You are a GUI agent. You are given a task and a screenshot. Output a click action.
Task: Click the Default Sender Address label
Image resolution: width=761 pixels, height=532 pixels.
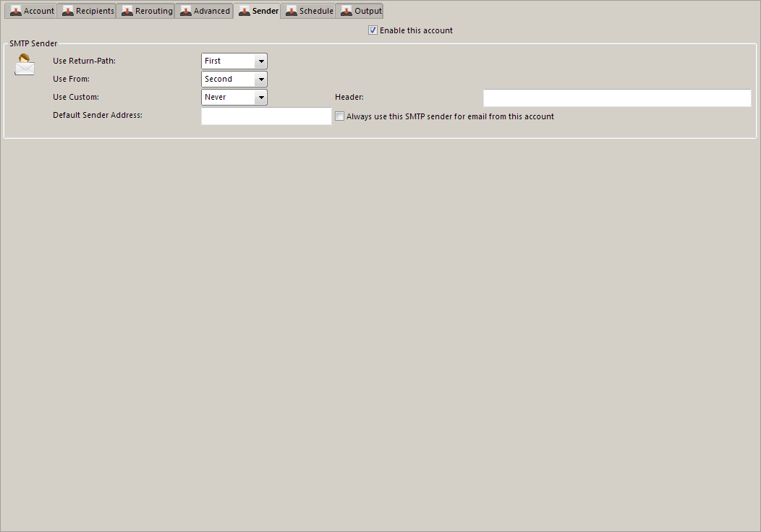(97, 115)
